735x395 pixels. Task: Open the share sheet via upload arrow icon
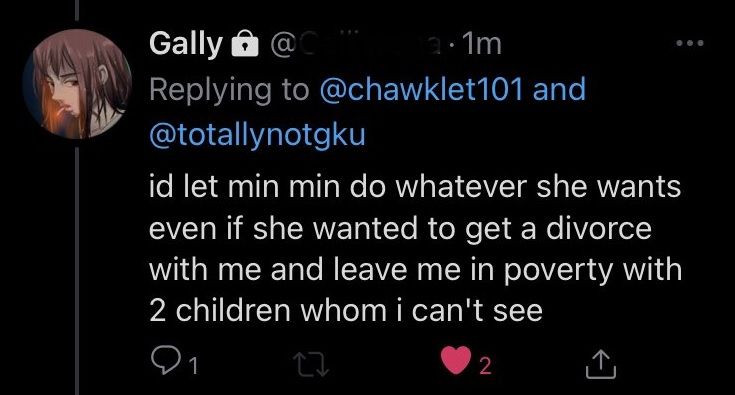[x=600, y=365]
